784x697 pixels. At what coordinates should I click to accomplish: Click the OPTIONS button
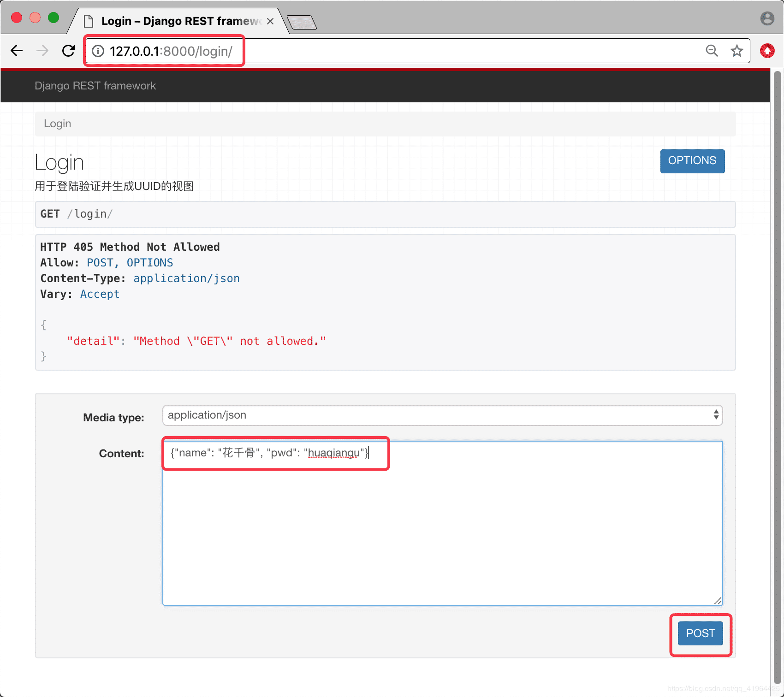(692, 161)
